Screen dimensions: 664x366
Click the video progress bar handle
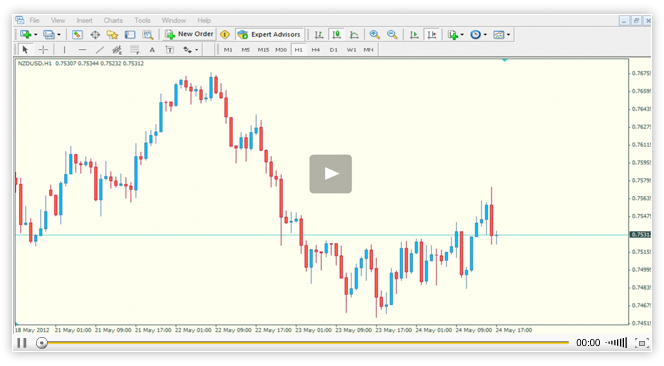(42, 343)
